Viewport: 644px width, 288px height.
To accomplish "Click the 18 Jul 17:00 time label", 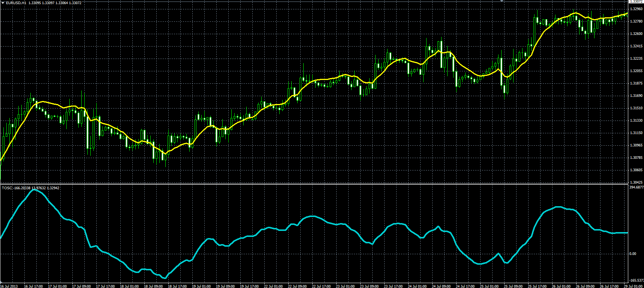I will 177,286.
